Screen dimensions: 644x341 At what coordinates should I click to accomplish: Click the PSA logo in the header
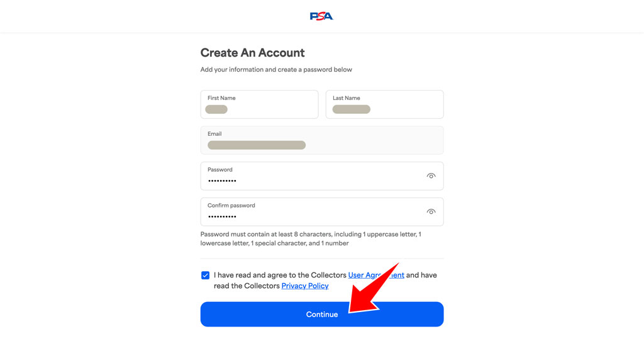click(321, 16)
